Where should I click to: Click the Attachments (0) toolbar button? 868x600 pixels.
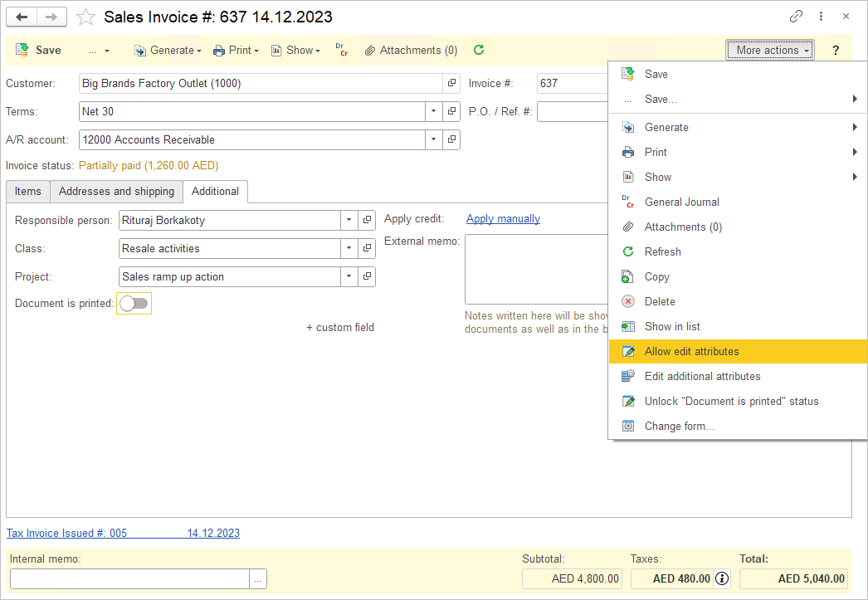point(411,51)
